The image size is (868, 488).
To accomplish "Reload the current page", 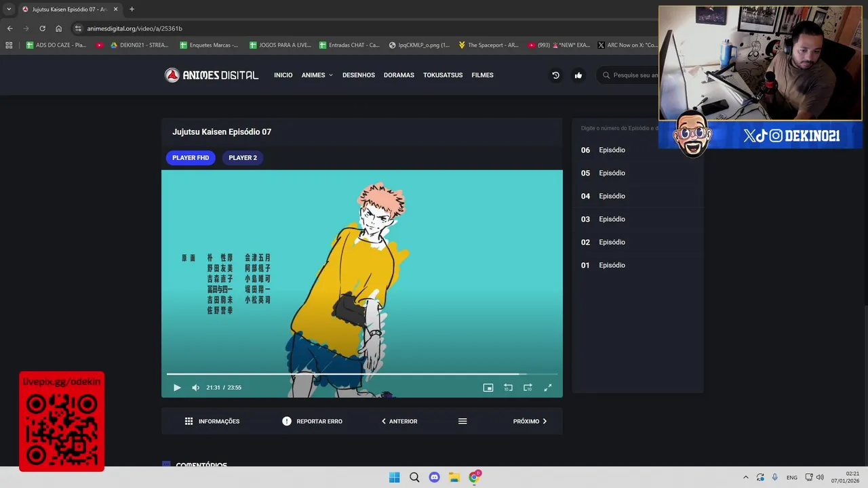I will coord(42,28).
